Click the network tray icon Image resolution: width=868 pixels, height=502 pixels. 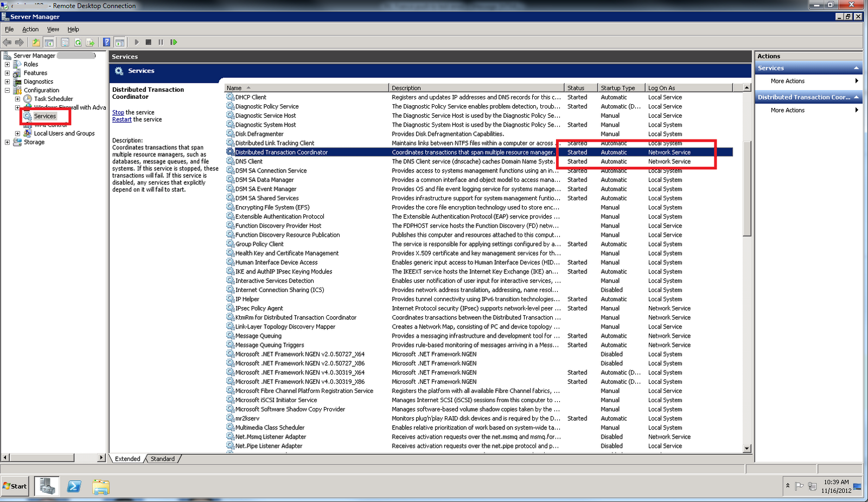pos(812,486)
